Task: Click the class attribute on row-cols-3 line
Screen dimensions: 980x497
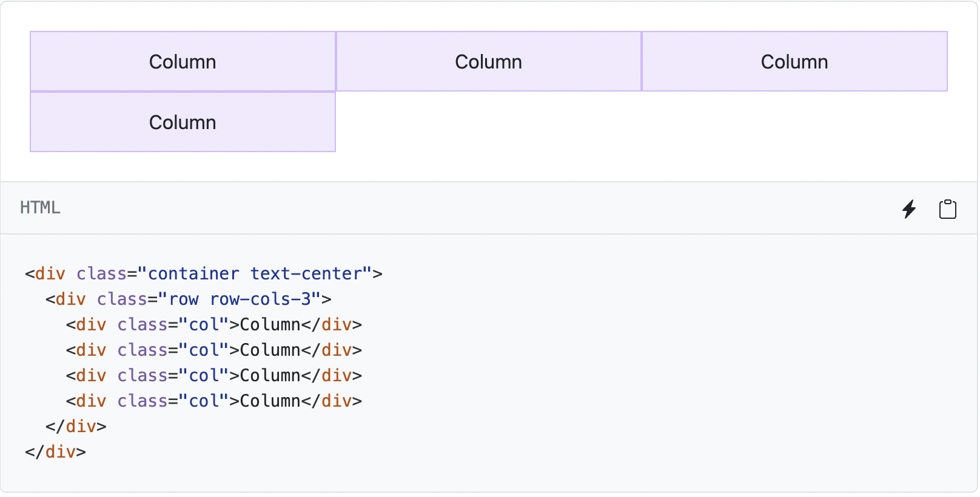Action: point(121,299)
